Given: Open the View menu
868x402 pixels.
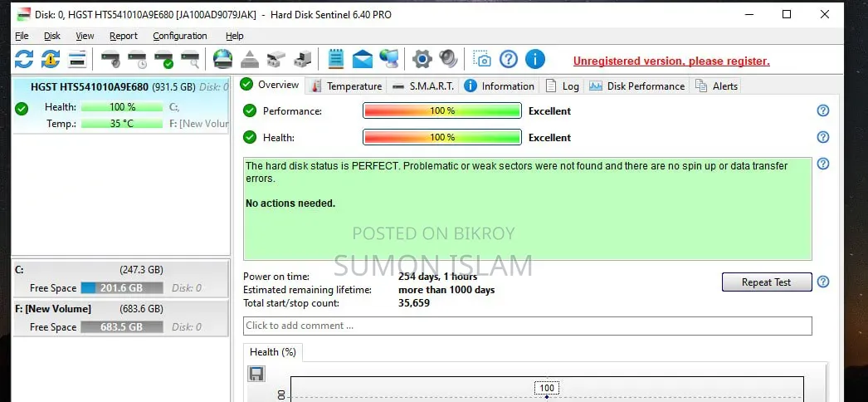Looking at the screenshot, I should (85, 36).
